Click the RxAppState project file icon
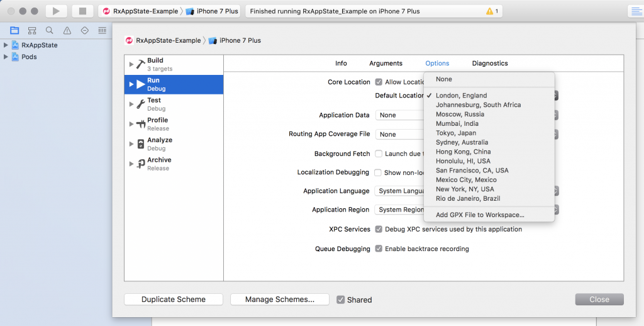 pyautogui.click(x=15, y=45)
